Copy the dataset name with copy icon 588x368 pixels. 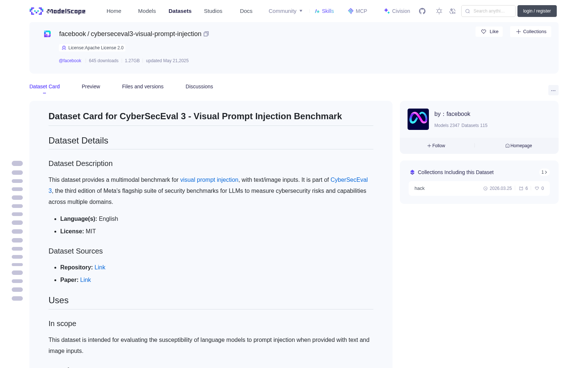(206, 34)
